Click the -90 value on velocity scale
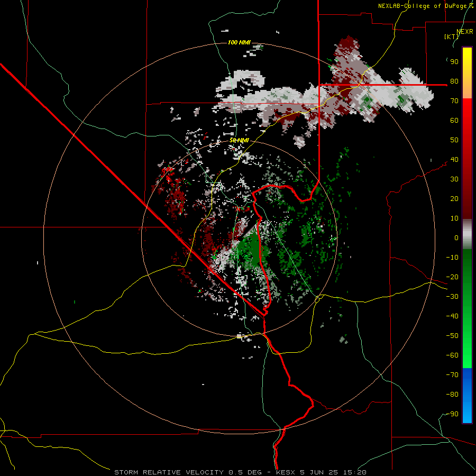Image resolution: width=476 pixels, height=476 pixels. 452,414
